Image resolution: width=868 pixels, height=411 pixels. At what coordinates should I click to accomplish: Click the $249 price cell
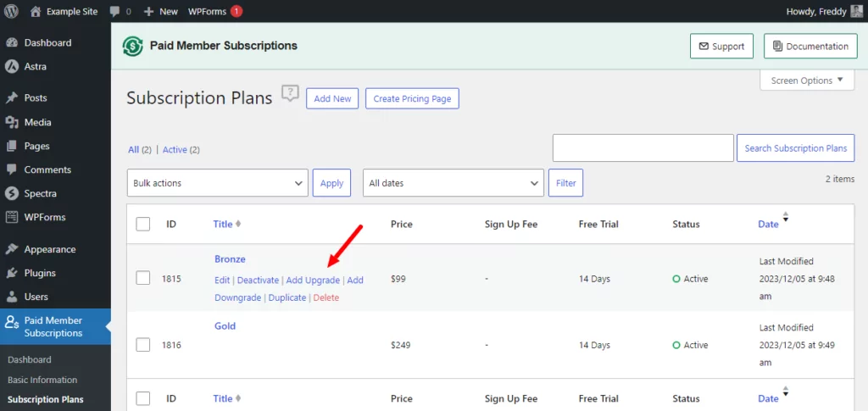pos(400,345)
